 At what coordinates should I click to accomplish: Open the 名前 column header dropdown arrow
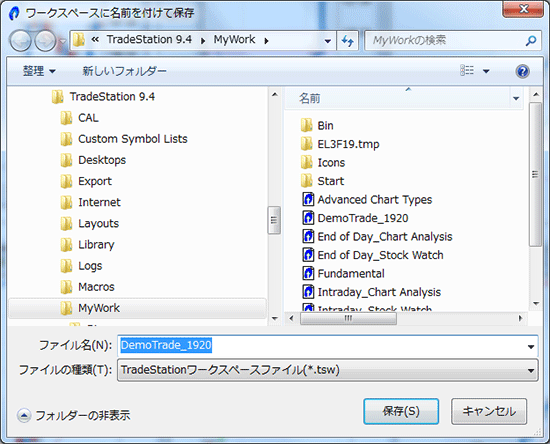[516, 99]
